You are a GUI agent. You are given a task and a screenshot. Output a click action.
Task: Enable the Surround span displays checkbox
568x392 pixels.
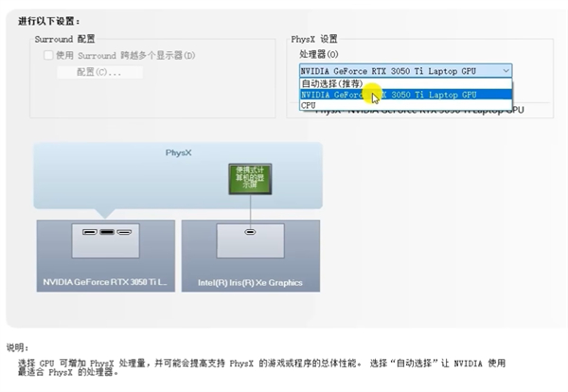(x=48, y=56)
